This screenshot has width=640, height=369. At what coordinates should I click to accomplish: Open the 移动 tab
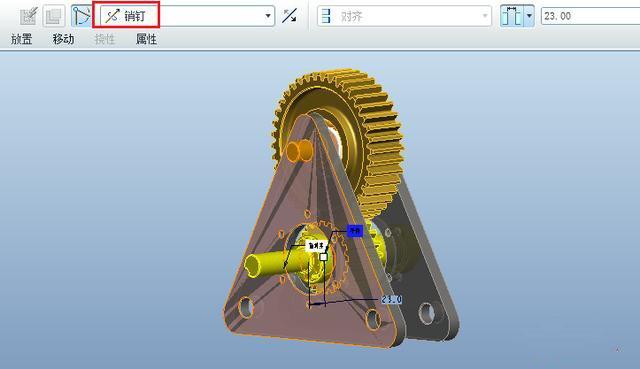pos(63,39)
